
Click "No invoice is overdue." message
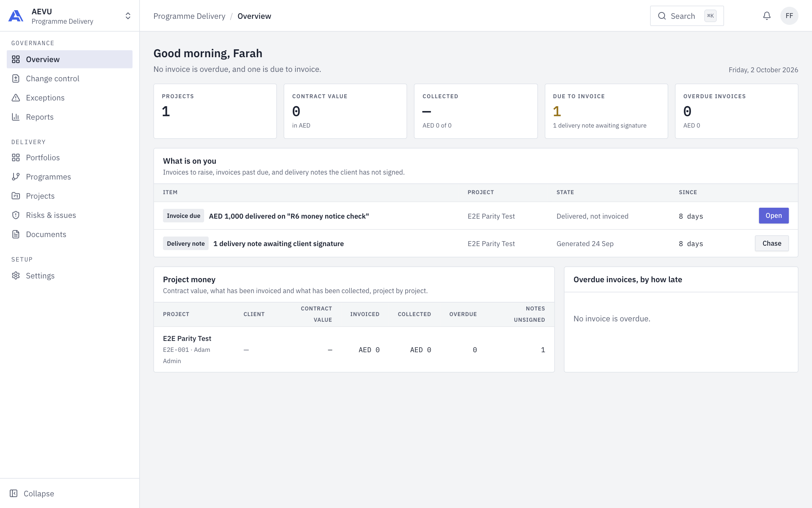612,319
